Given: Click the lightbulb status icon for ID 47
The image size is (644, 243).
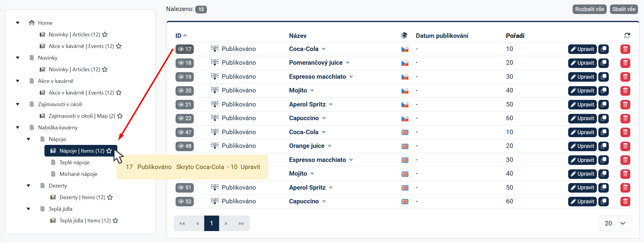Looking at the screenshot, I should point(215,132).
